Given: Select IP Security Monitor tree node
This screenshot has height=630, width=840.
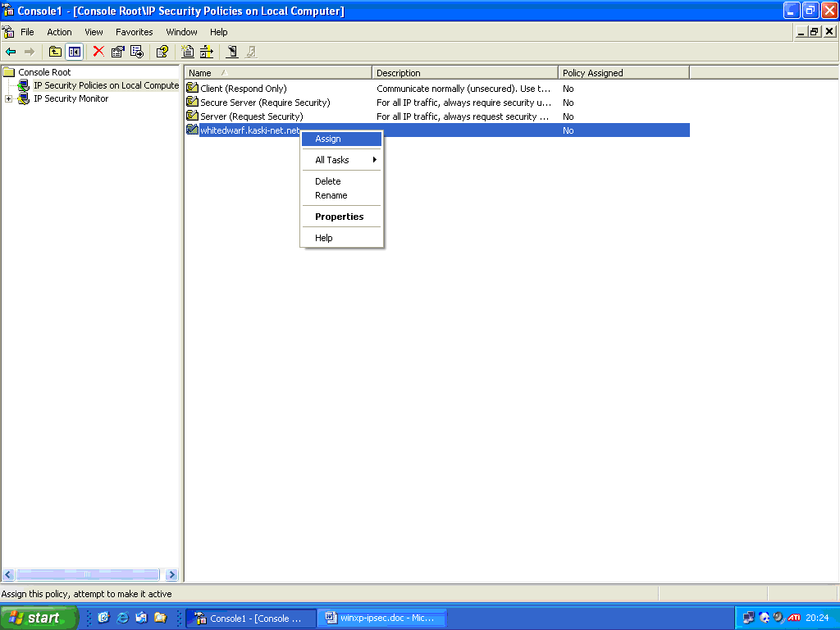Looking at the screenshot, I should point(71,98).
